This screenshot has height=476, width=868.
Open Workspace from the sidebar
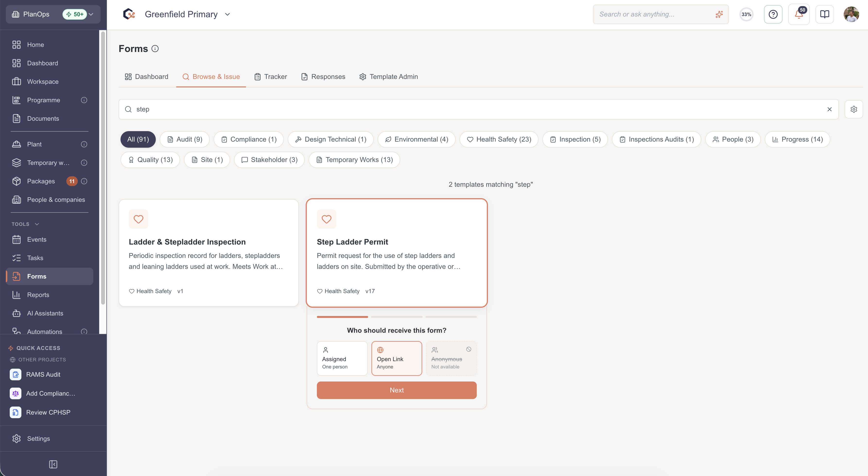tap(50, 82)
